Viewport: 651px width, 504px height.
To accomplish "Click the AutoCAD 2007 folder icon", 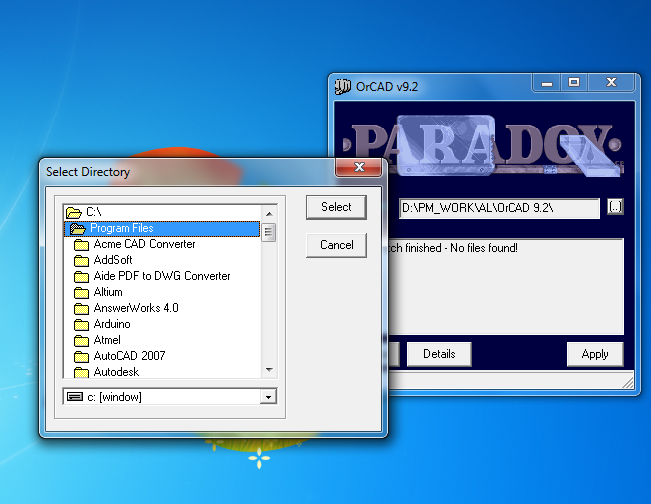I will (81, 357).
